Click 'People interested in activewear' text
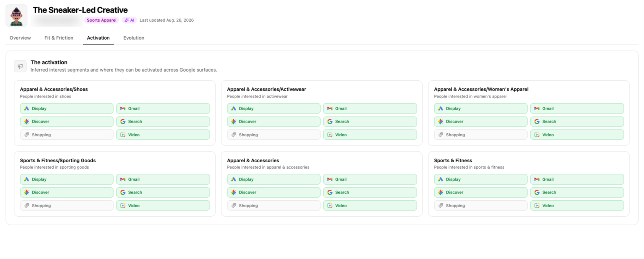The width and height of the screenshot is (644, 259). 257,96
